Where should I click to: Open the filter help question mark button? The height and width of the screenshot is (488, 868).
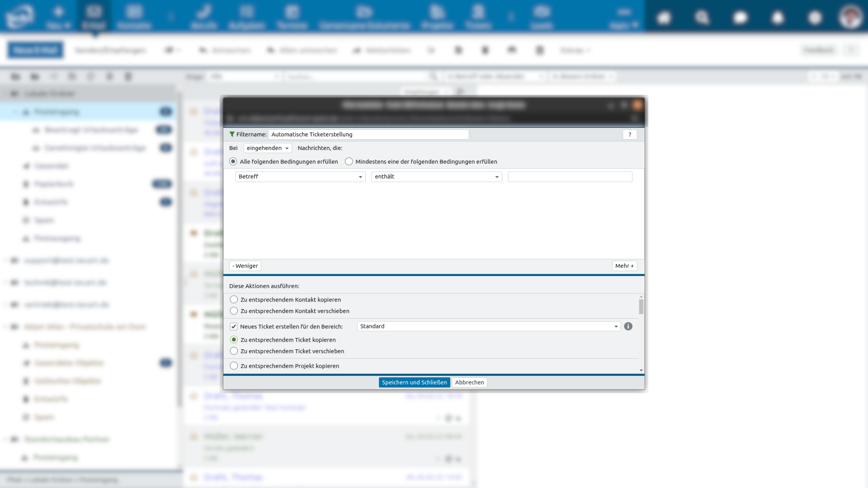(x=629, y=134)
